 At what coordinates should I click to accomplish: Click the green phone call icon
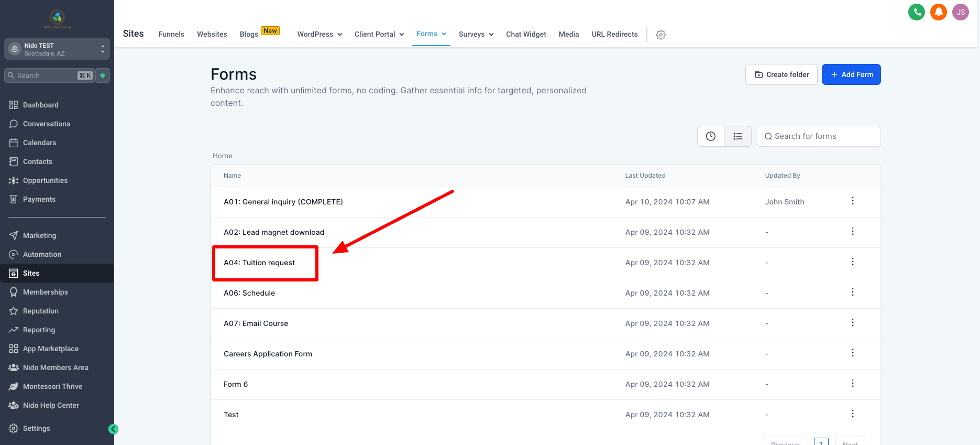916,12
